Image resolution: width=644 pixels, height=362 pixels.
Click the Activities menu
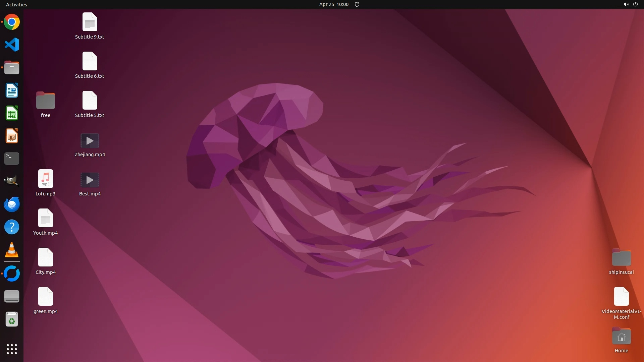[x=16, y=4]
